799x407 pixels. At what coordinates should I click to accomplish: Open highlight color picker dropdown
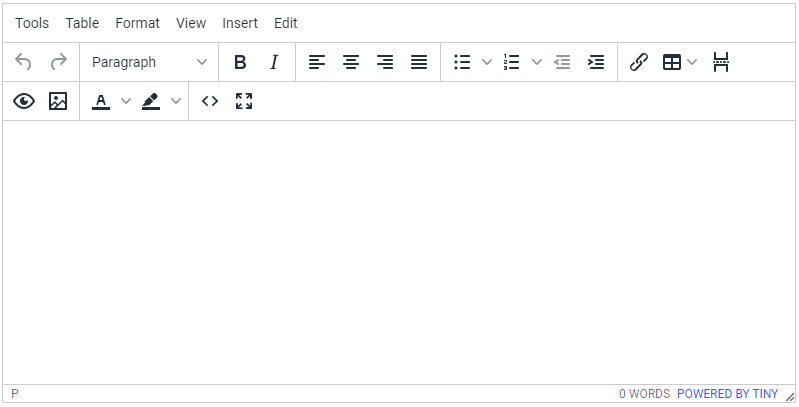tap(176, 101)
